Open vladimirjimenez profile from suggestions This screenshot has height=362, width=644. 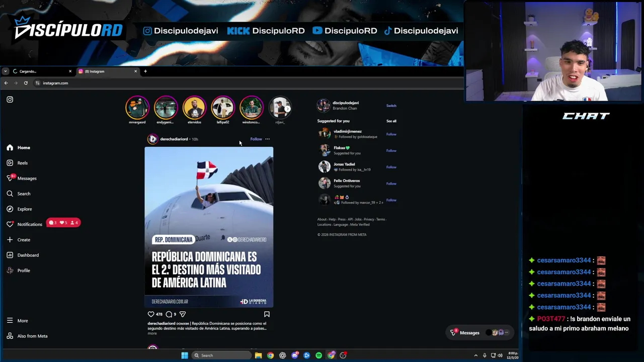click(x=348, y=132)
